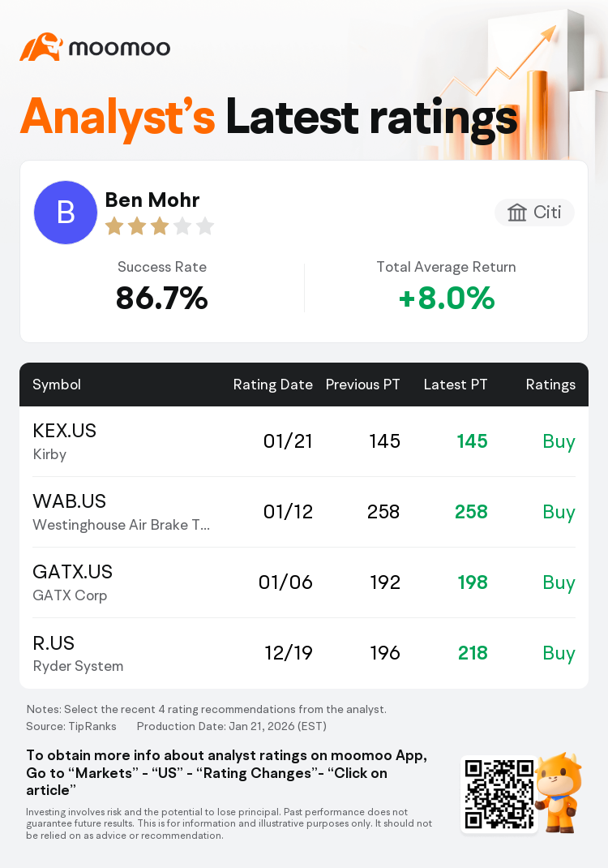Select the GATX.US symbol entry
The image size is (608, 868).
click(72, 572)
